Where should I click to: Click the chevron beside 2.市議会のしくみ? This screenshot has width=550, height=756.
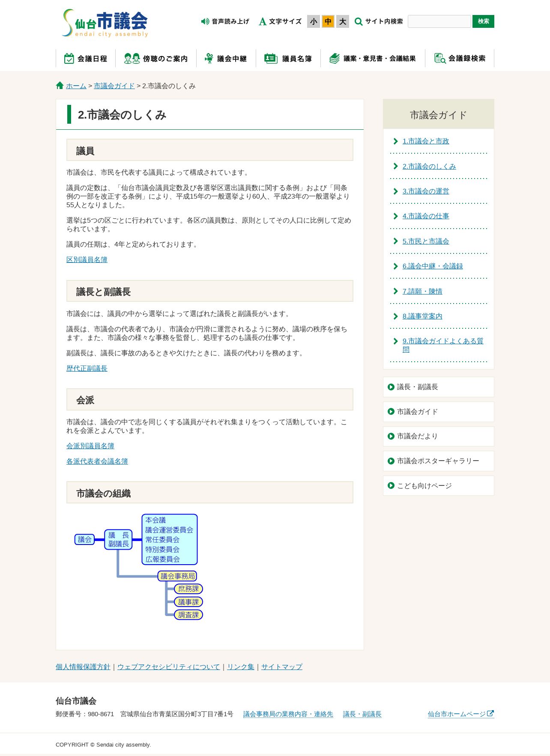coord(396,166)
